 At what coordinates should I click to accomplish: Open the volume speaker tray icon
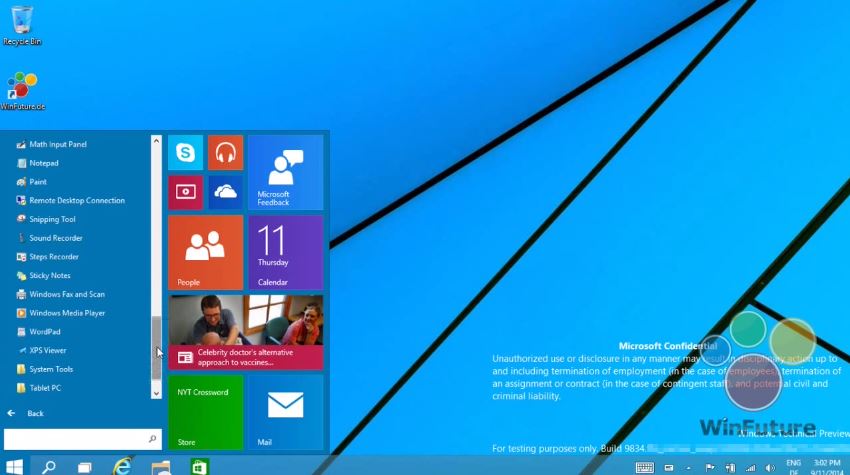770,467
